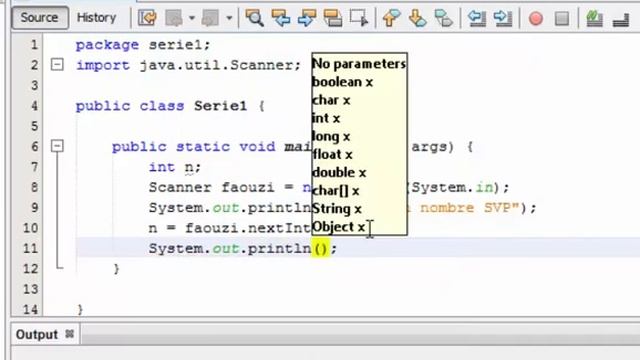Viewport: 640px width, 360px height.
Task: Click Find Next Occurrence icon
Action: [307, 18]
